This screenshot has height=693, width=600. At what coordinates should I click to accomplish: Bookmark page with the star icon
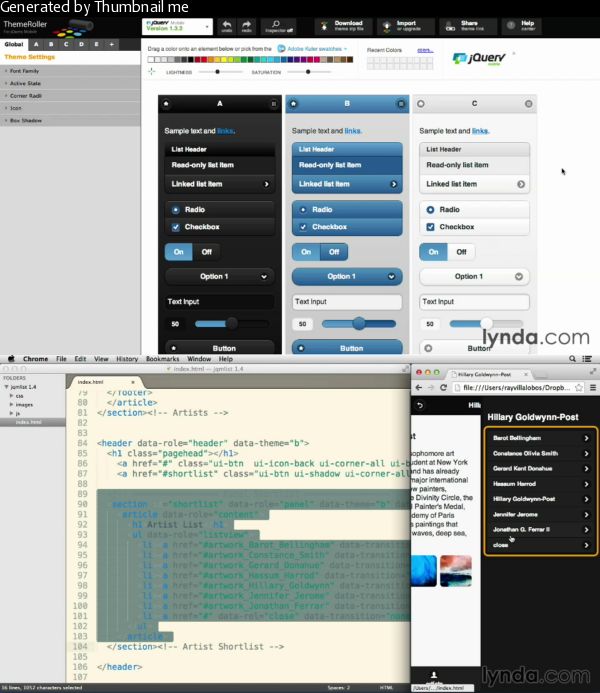[579, 388]
